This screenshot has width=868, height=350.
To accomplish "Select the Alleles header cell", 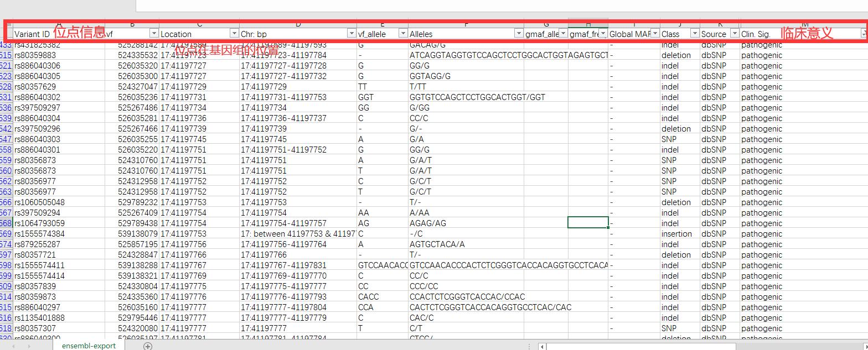I will (x=466, y=34).
